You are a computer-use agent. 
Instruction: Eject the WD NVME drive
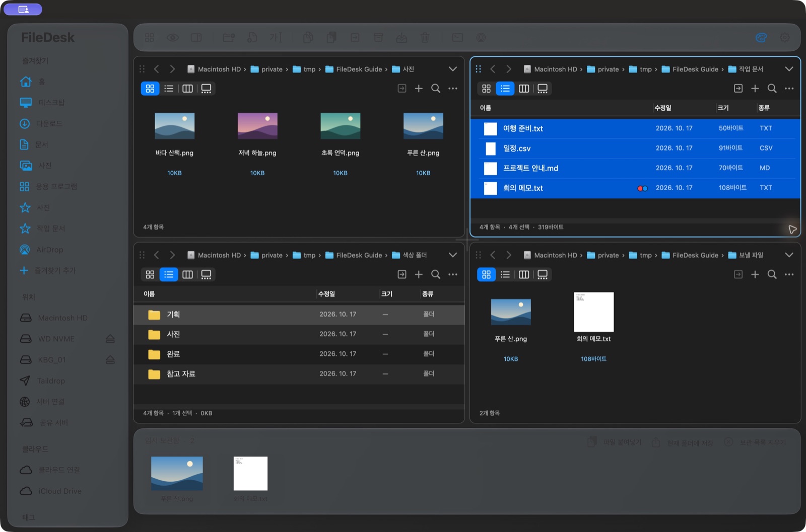click(x=110, y=339)
